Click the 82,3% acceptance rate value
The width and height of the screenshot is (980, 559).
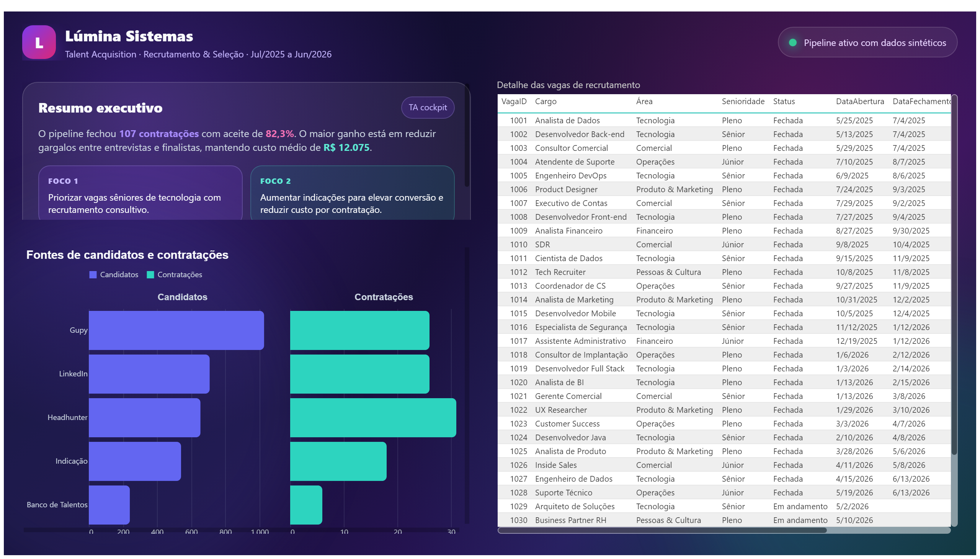click(x=279, y=134)
